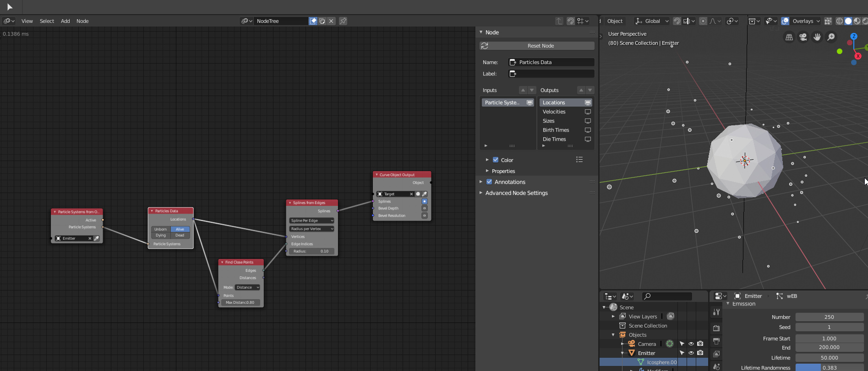Screen dimensions: 868x371
Task: Move selected input up with Inputs arrow
Action: (x=523, y=90)
